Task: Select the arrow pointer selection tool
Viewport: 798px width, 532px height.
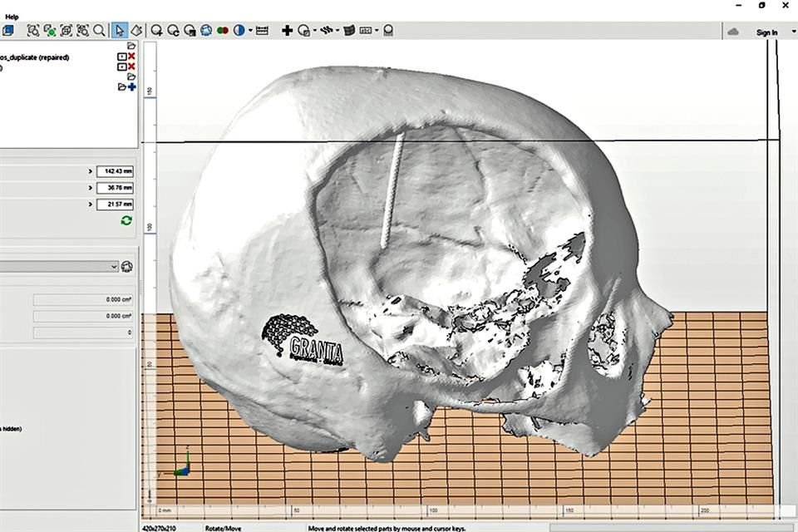Action: [x=119, y=31]
